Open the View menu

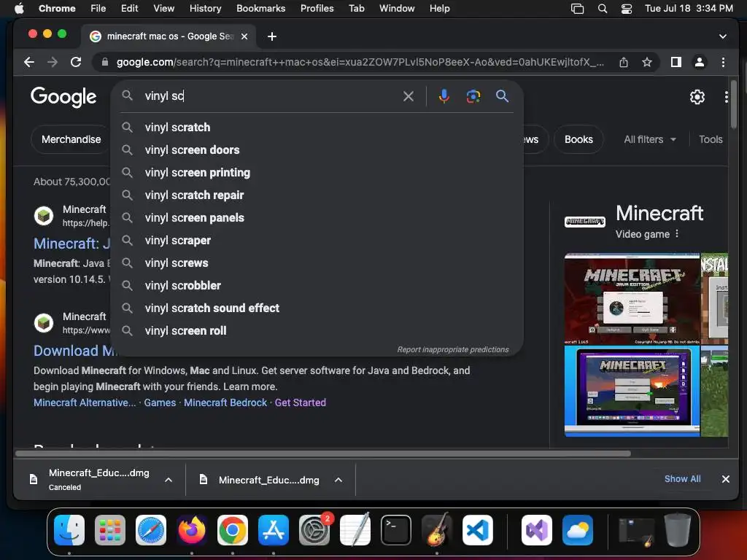pyautogui.click(x=164, y=9)
